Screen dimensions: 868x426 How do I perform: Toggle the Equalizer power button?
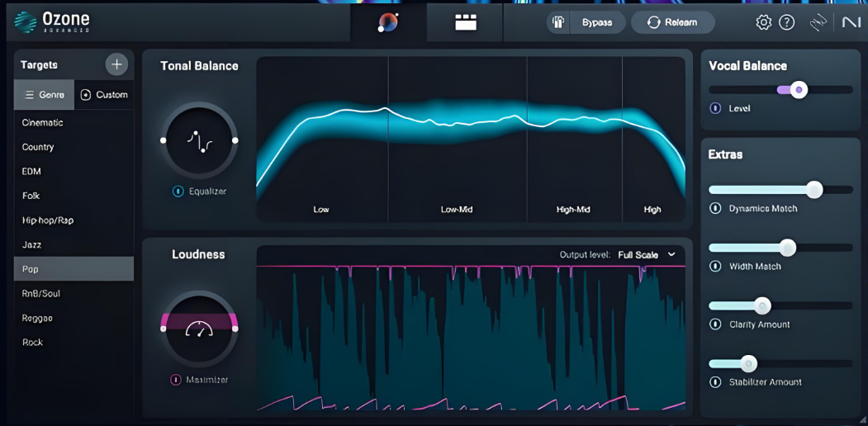click(x=178, y=192)
